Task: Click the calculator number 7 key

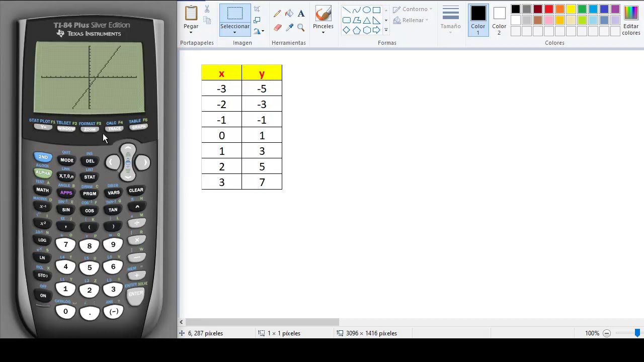Action: tap(65, 245)
